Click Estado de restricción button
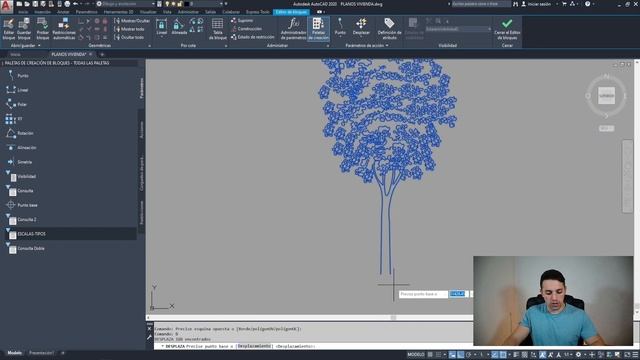 [x=253, y=37]
